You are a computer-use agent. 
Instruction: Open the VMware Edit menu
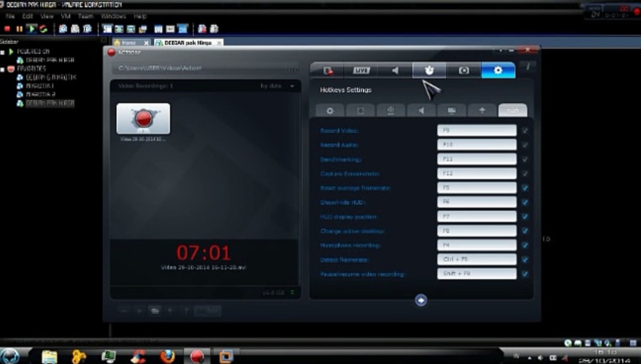[27, 16]
